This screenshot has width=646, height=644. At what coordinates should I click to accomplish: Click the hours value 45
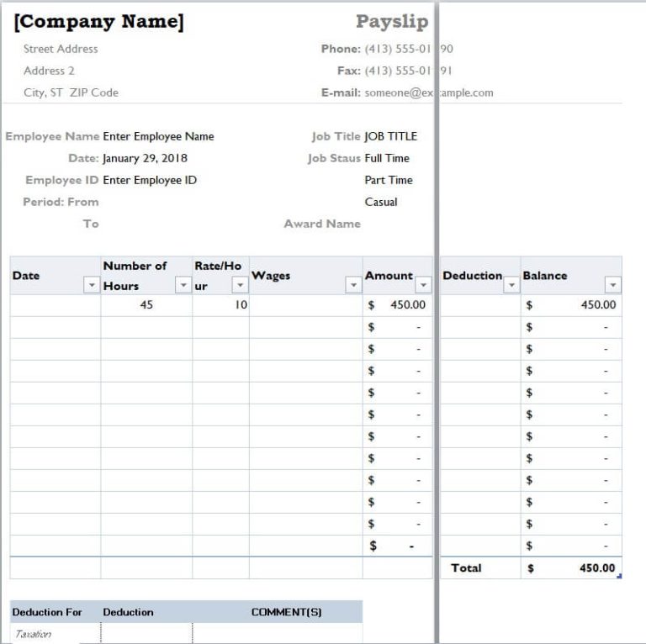146,304
